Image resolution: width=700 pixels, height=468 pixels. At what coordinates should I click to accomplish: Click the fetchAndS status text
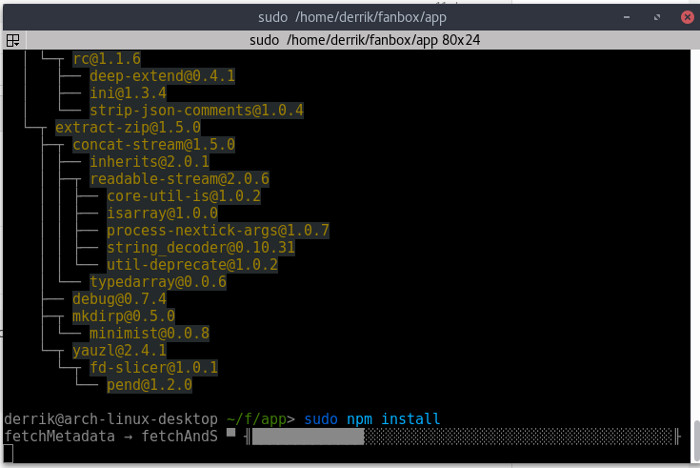click(x=179, y=436)
